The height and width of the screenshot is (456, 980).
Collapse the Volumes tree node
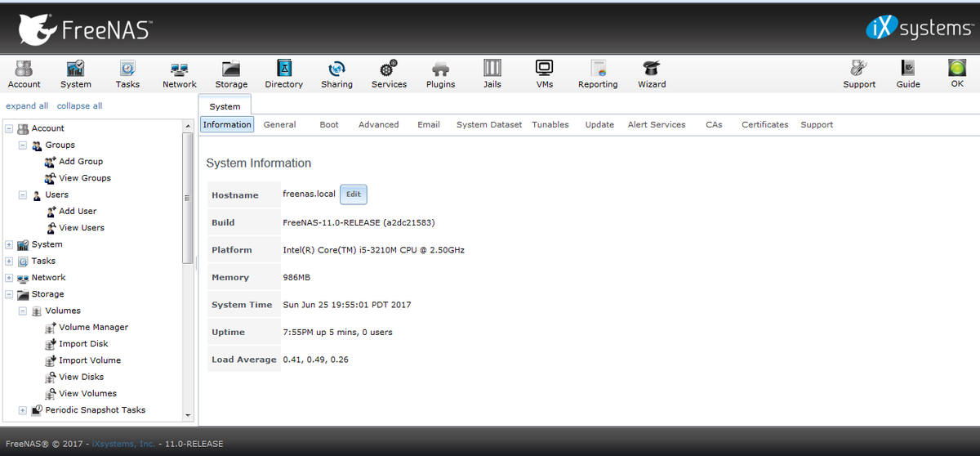23,311
